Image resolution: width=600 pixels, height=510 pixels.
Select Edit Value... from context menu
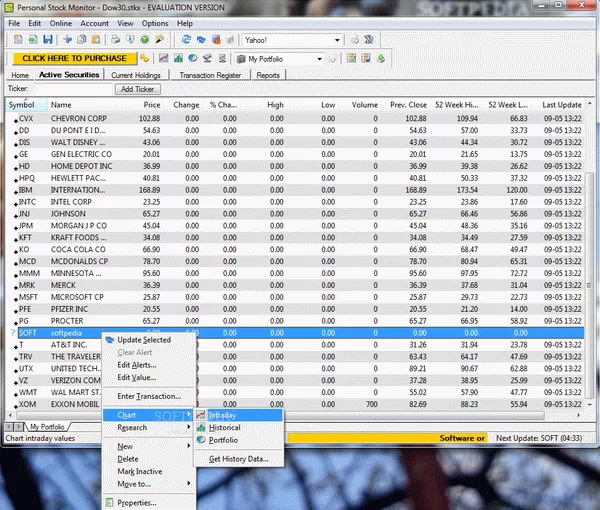pyautogui.click(x=137, y=377)
